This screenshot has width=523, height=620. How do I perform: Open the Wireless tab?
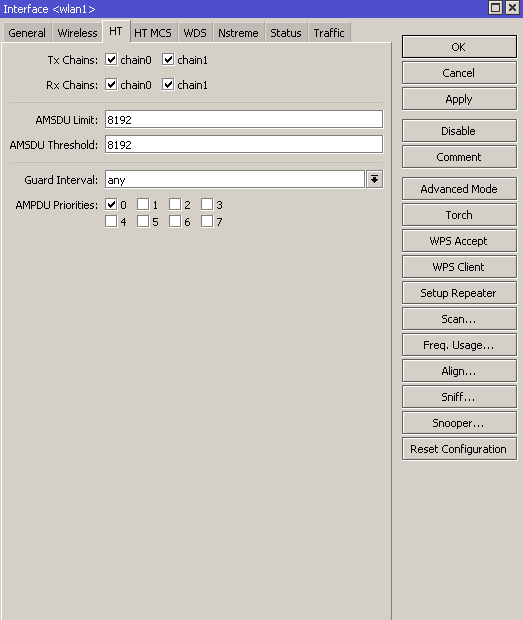(77, 33)
